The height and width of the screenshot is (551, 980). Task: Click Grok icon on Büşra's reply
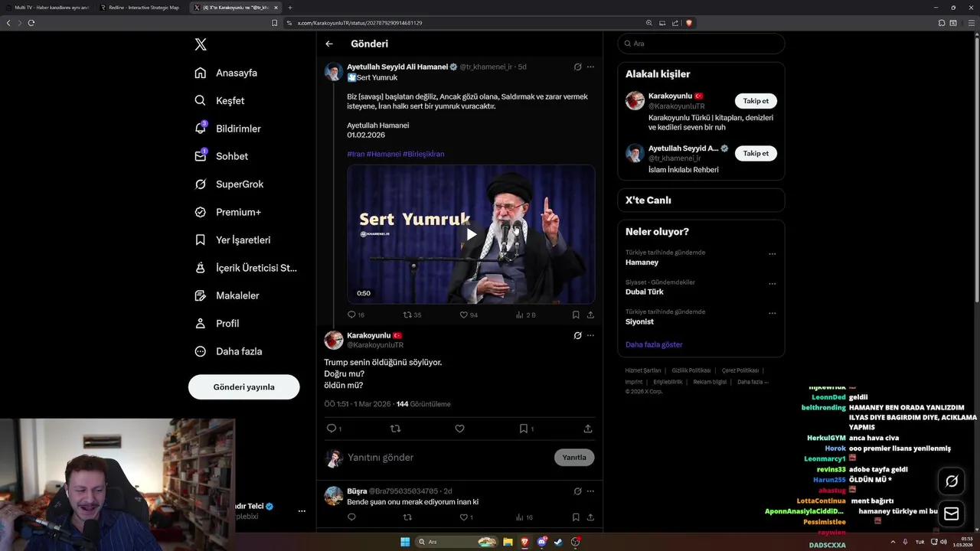[x=578, y=491]
